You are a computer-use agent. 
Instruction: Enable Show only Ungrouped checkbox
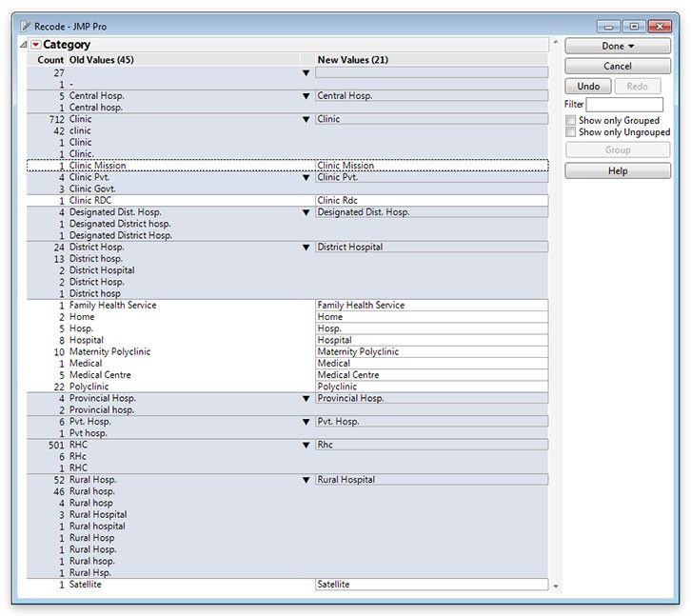[x=571, y=131]
